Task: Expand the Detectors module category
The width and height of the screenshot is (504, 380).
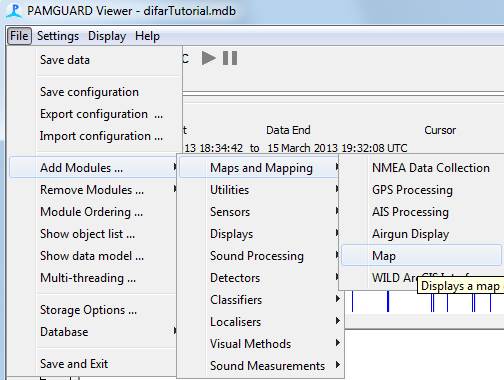Action: (x=260, y=278)
